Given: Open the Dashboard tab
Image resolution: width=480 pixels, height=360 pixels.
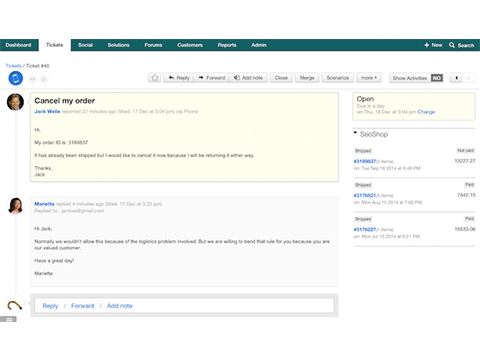Looking at the screenshot, I should [x=18, y=45].
